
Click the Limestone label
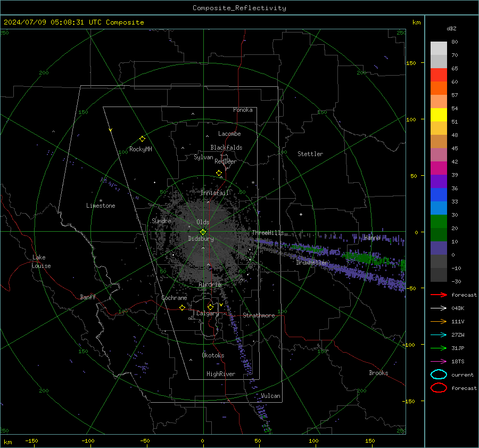tap(101, 206)
